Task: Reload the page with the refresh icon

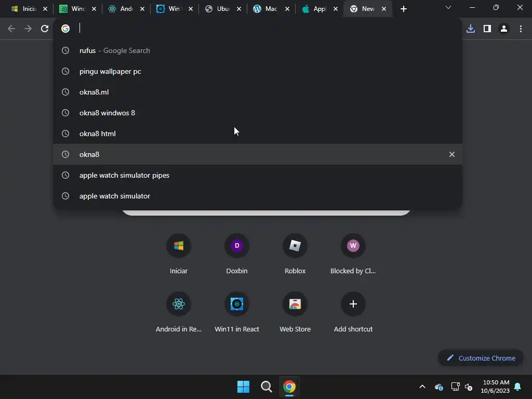Action: 45,29
